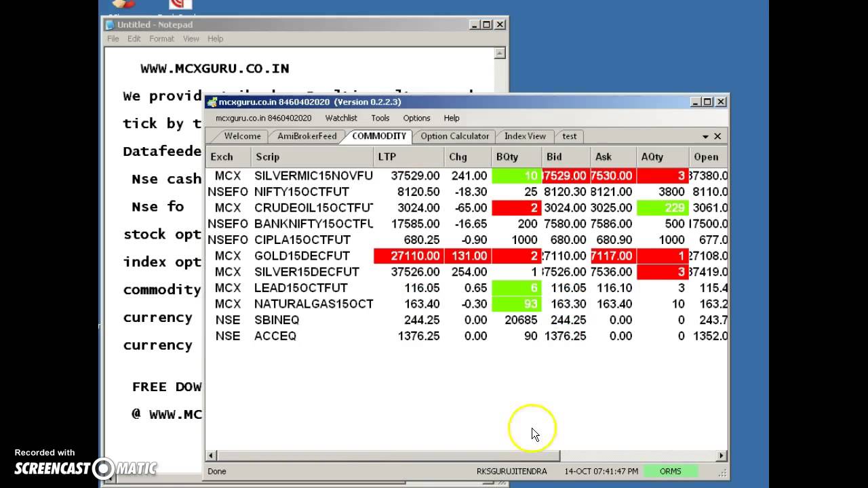This screenshot has width=868, height=488.
Task: Click WWW.MCXGURU.CO.IN text in Notepad
Action: pyautogui.click(x=215, y=68)
